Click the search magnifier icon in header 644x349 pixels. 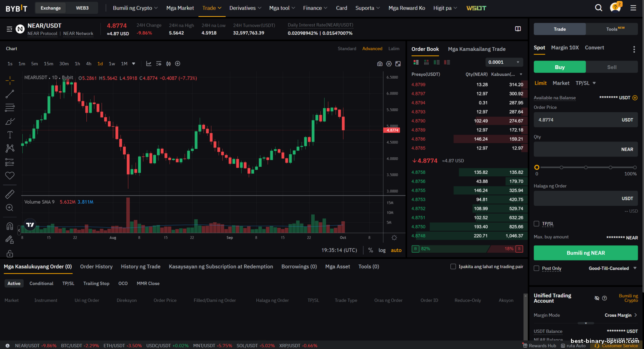coord(598,8)
